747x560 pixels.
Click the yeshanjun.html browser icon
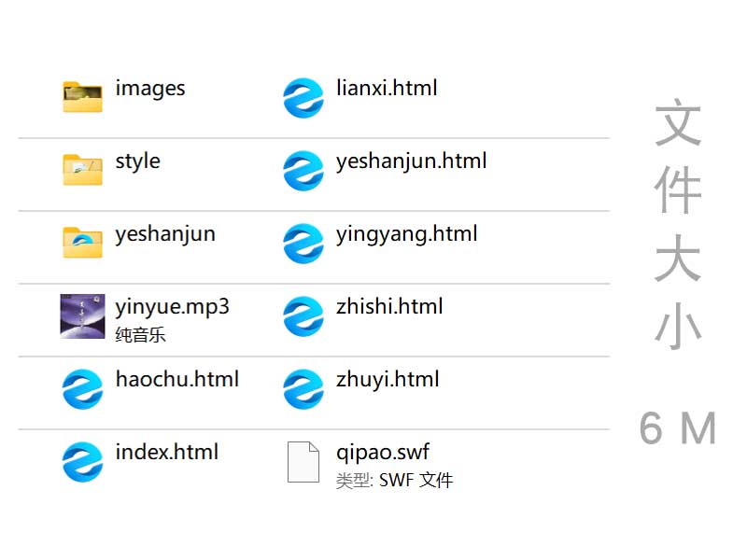(x=303, y=170)
